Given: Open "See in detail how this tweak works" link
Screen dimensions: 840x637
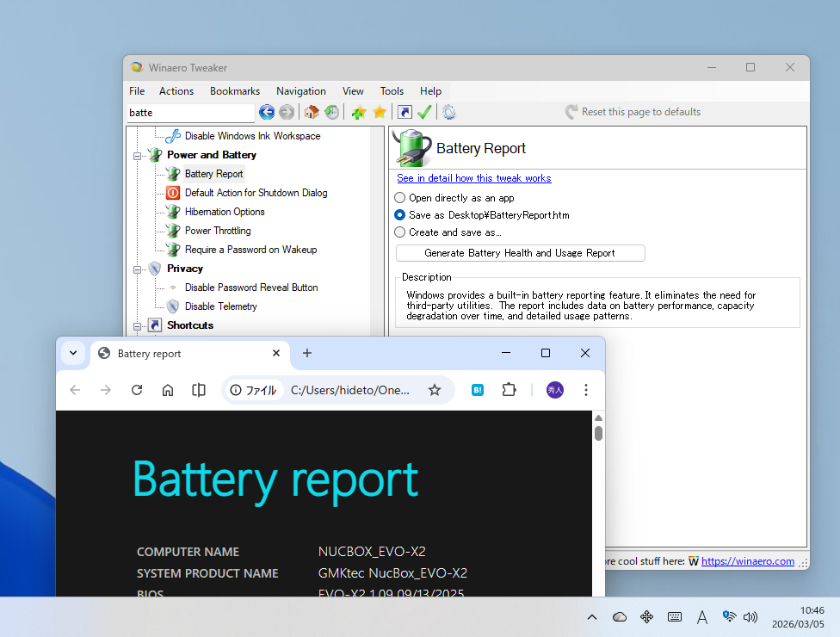Looking at the screenshot, I should point(473,178).
